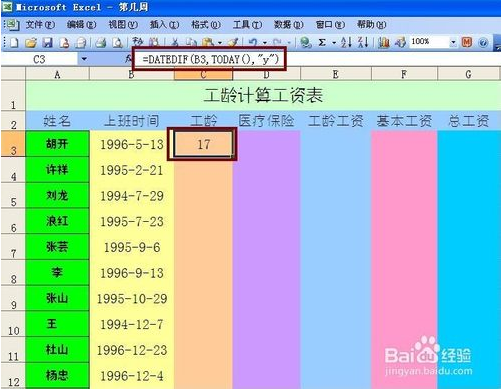Open the 帮助 (Help) menu
This screenshot has height=389, width=501.
pyautogui.click(x=372, y=25)
